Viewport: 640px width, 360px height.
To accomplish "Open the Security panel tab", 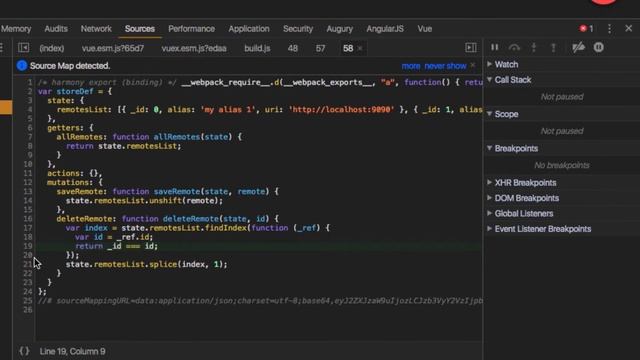I will click(298, 29).
